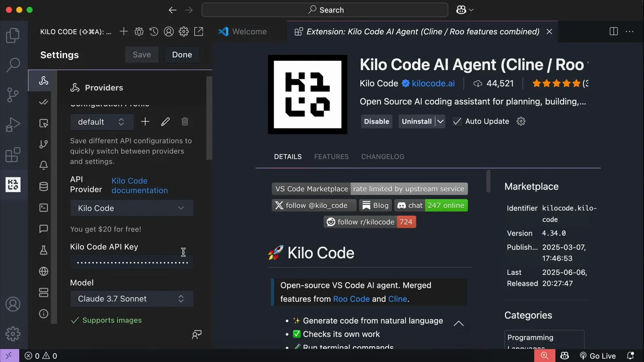Viewport: 644px width, 362px height.
Task: Open Kilo Code settings gear in panel header
Action: (x=184, y=31)
